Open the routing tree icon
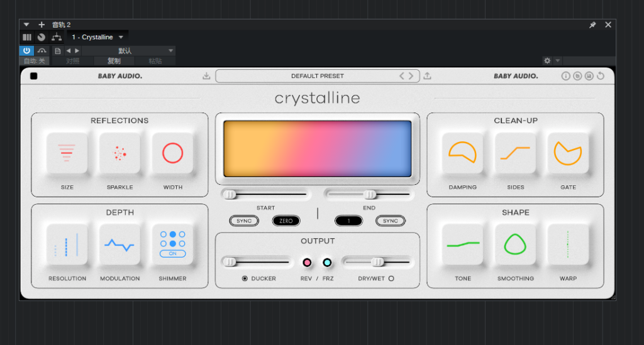The height and width of the screenshot is (345, 644). [x=57, y=37]
